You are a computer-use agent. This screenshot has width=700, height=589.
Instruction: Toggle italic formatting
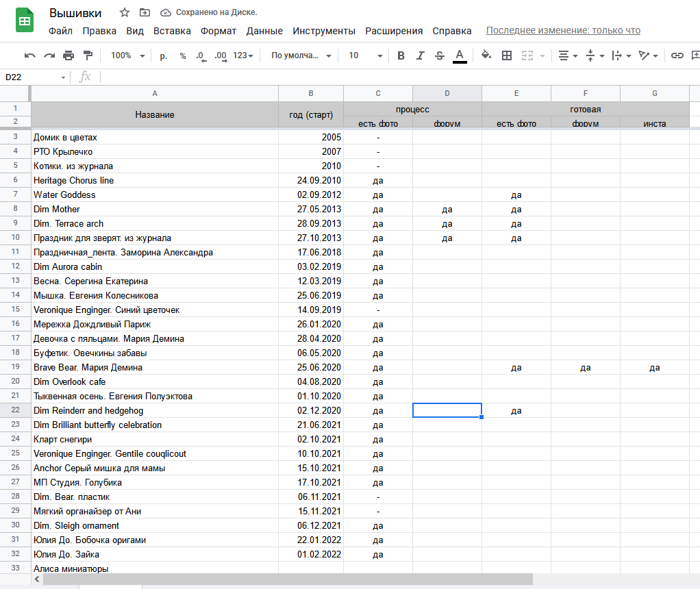pyautogui.click(x=421, y=55)
